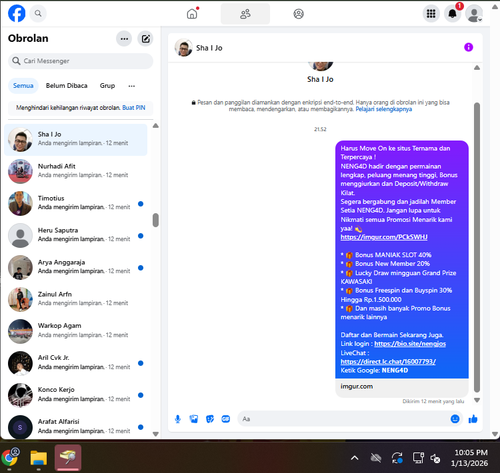The height and width of the screenshot is (473, 500).
Task: Open the Aril Cvk Jr. chat
Action: (x=76, y=363)
